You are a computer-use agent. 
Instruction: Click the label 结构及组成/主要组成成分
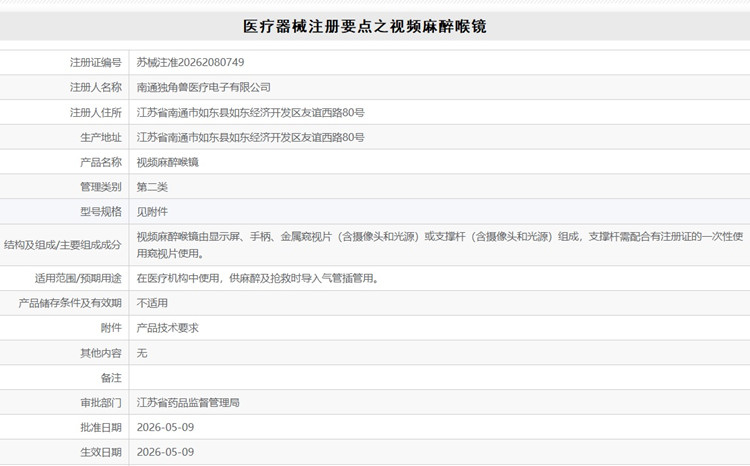[63, 245]
